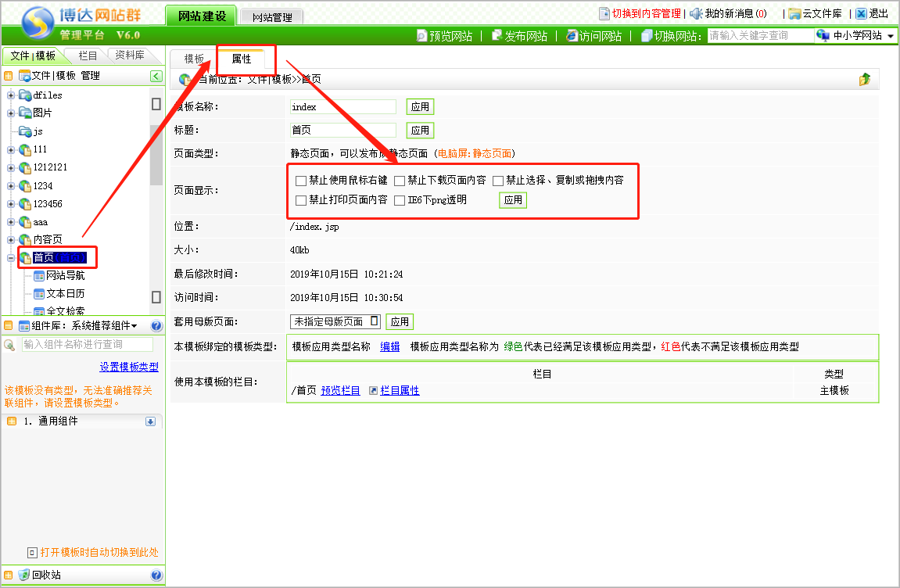Screen dimensions: 900x588
Task: Expand the dfiles folder tree node
Action: coord(11,95)
